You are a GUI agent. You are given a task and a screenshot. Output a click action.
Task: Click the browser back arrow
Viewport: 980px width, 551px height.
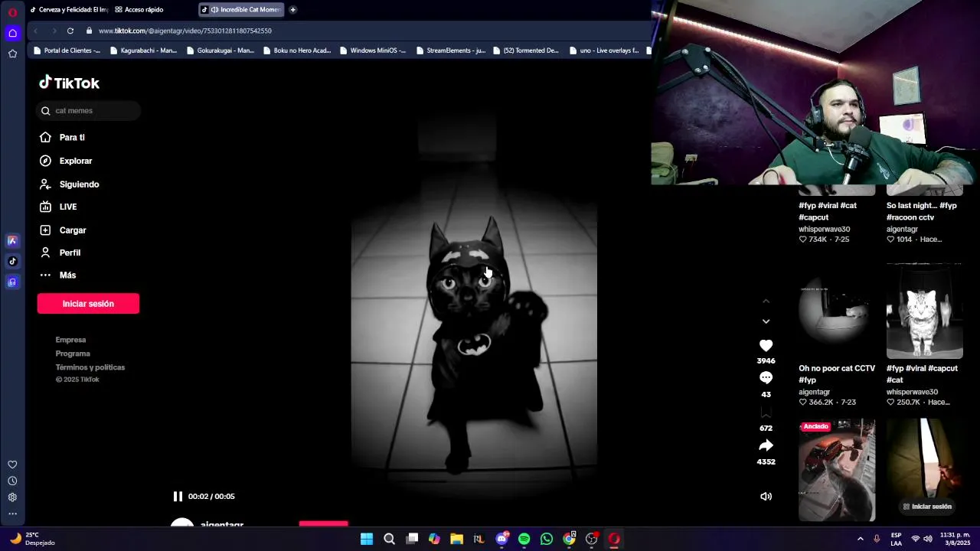[x=35, y=31]
